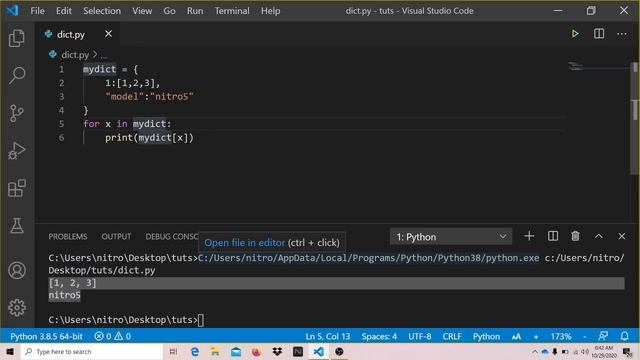Image resolution: width=640 pixels, height=360 pixels.
Task: Open the Search view in activity bar
Action: click(x=17, y=75)
